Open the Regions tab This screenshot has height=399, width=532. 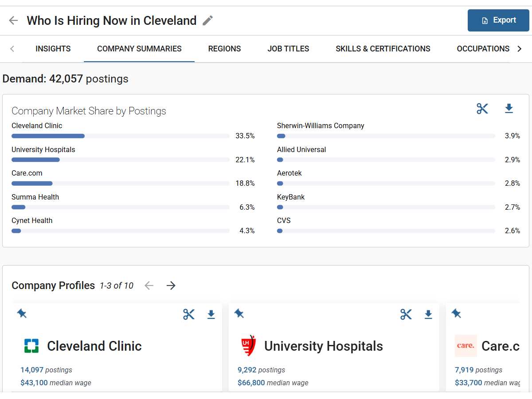[x=225, y=49]
